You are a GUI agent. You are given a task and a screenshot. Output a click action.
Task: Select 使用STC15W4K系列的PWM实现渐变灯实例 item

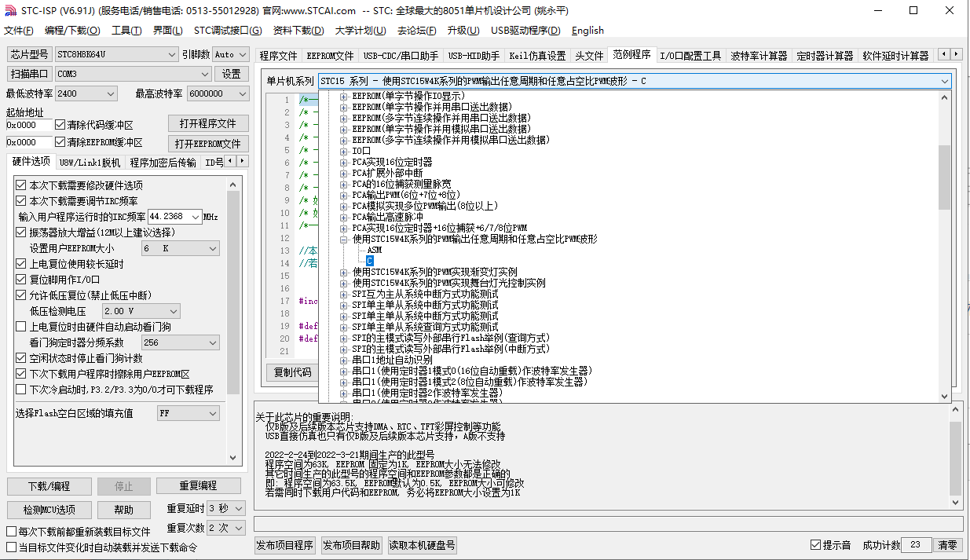tap(434, 272)
